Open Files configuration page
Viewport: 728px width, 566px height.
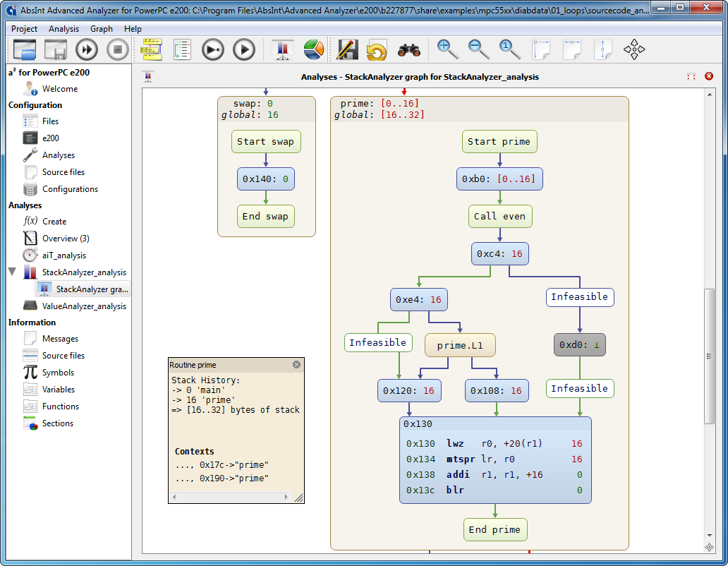click(50, 121)
